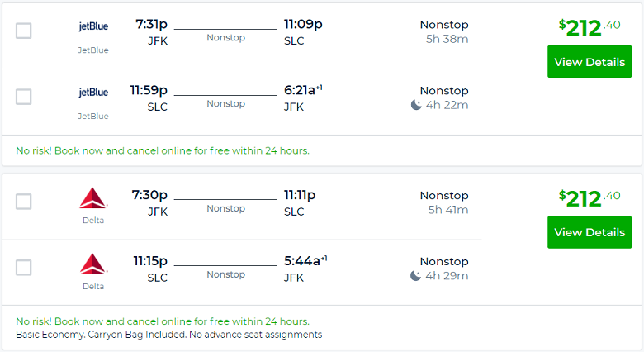The width and height of the screenshot is (644, 352).
Task: Click the free cancellation notice under Delta flights
Action: (x=163, y=321)
